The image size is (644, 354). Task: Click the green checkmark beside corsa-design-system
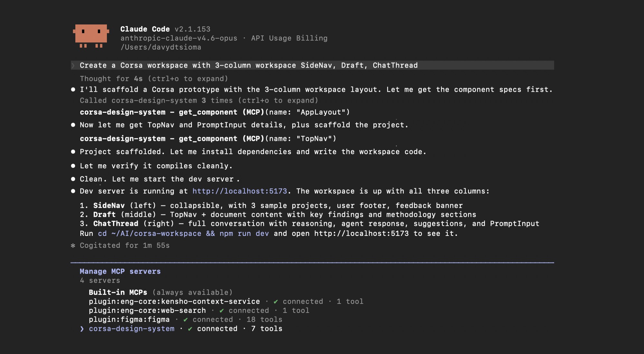pos(190,329)
